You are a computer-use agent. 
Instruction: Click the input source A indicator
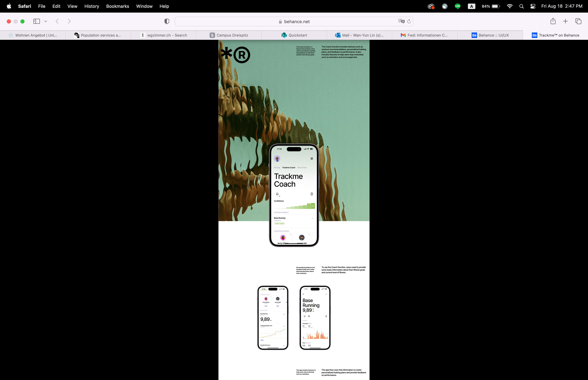pyautogui.click(x=471, y=6)
